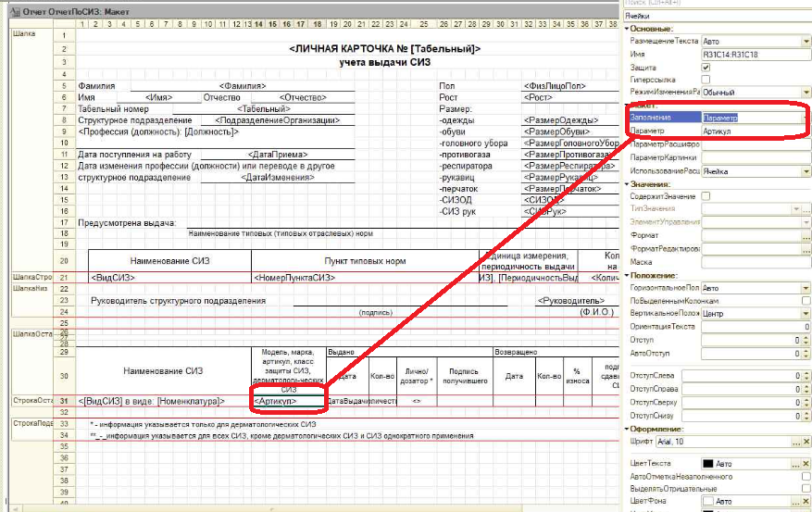The height and width of the screenshot is (512, 812).
Task: Enable the СодержитЗначение checkbox
Action: point(706,196)
